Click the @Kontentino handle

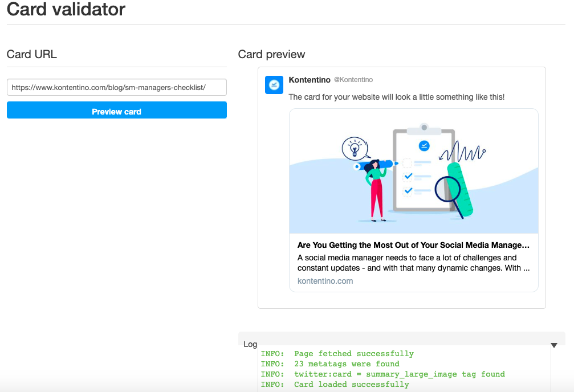tap(353, 80)
